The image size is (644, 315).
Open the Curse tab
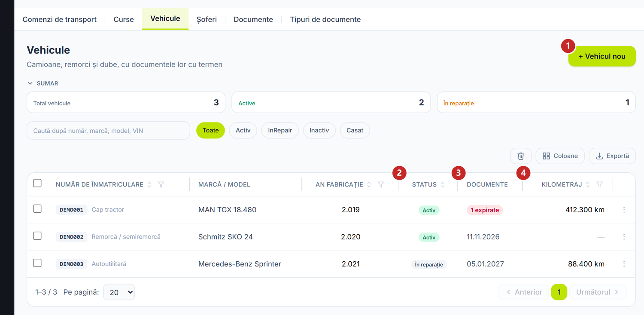pos(124,19)
